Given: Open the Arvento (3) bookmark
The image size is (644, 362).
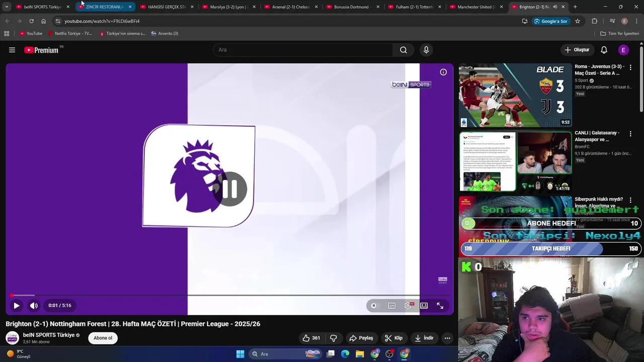Looking at the screenshot, I should (x=165, y=33).
